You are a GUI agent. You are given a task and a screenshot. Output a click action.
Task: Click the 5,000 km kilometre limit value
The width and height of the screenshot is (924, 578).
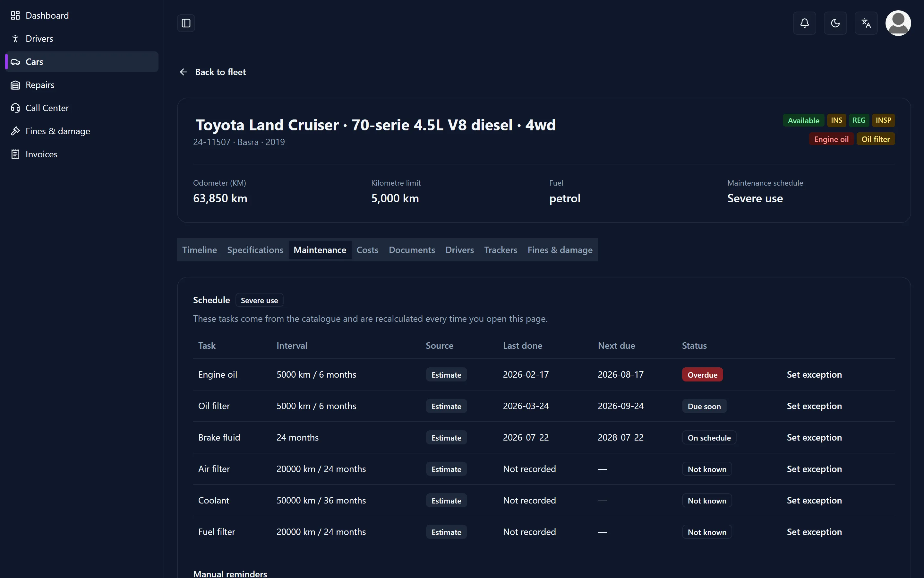click(395, 198)
